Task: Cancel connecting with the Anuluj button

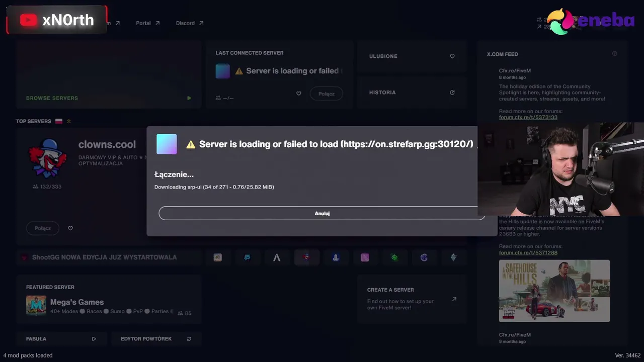Action: 322,213
